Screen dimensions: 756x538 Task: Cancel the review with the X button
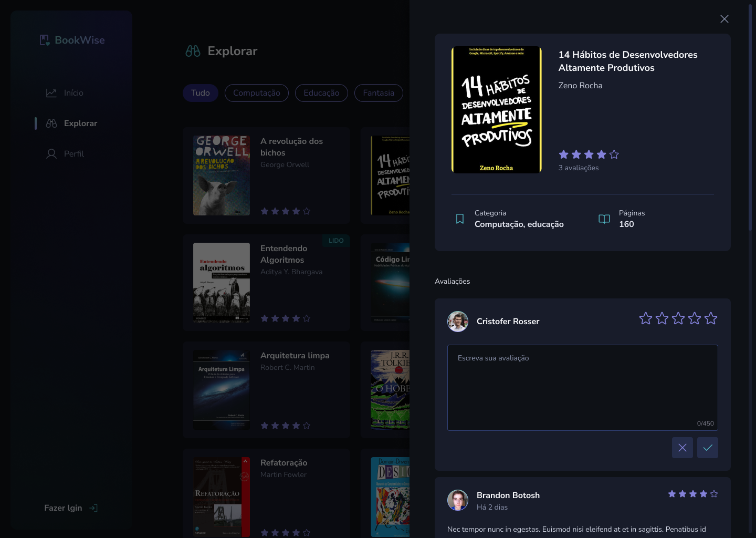click(x=682, y=448)
